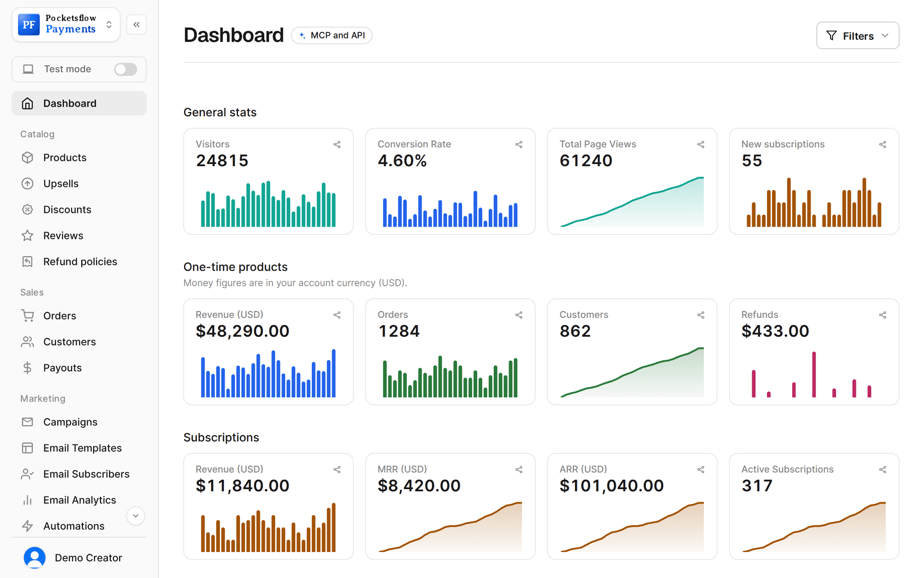Click share icon on MRR (USD) card

coord(519,470)
